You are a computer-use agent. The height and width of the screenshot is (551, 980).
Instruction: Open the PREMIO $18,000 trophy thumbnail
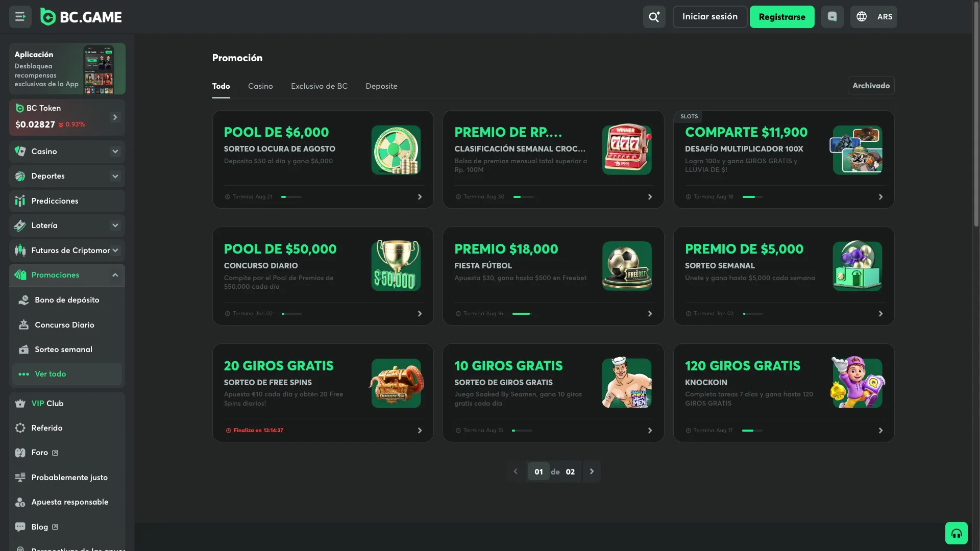point(627,266)
